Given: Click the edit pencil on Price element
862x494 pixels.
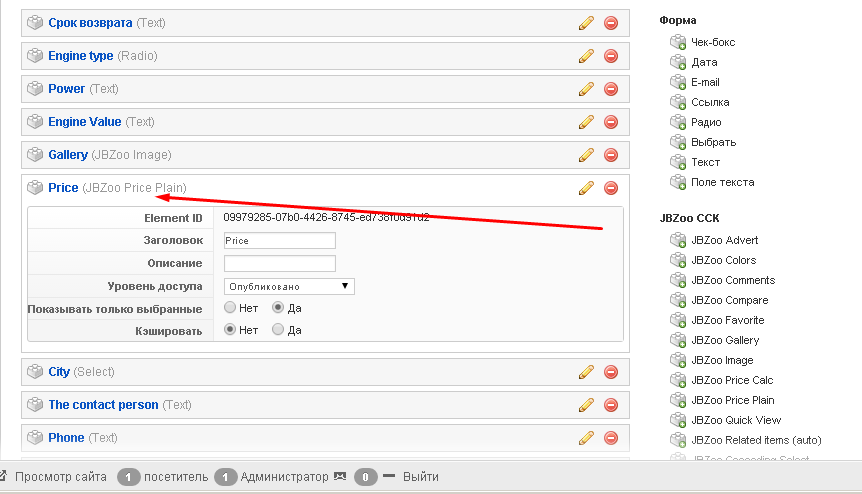Looking at the screenshot, I should point(586,188).
